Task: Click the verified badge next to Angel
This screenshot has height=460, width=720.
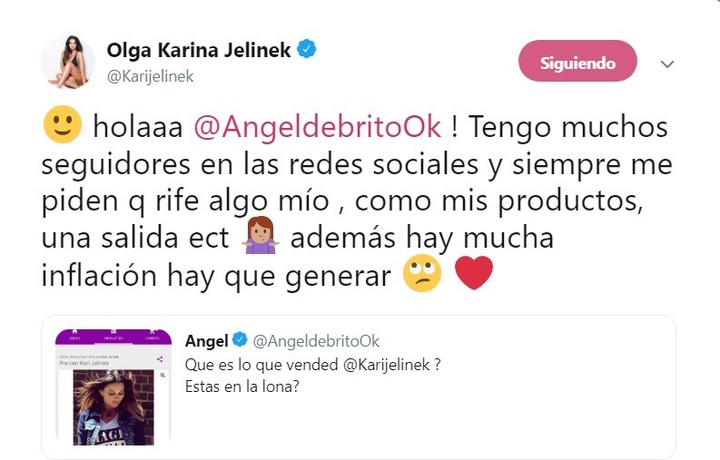Action: point(240,340)
